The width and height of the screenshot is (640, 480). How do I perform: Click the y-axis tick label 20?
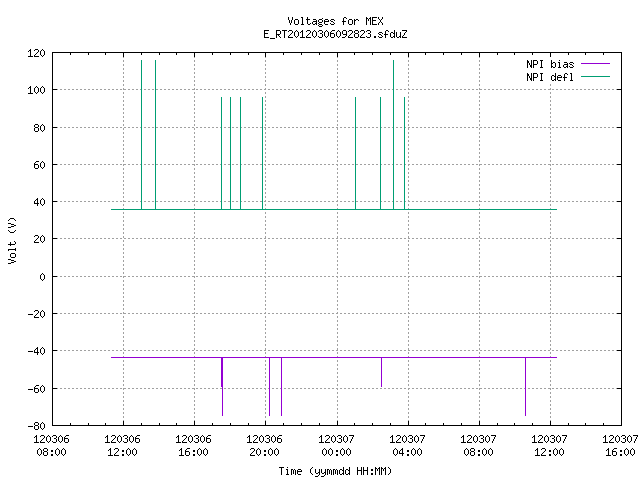coord(39,239)
